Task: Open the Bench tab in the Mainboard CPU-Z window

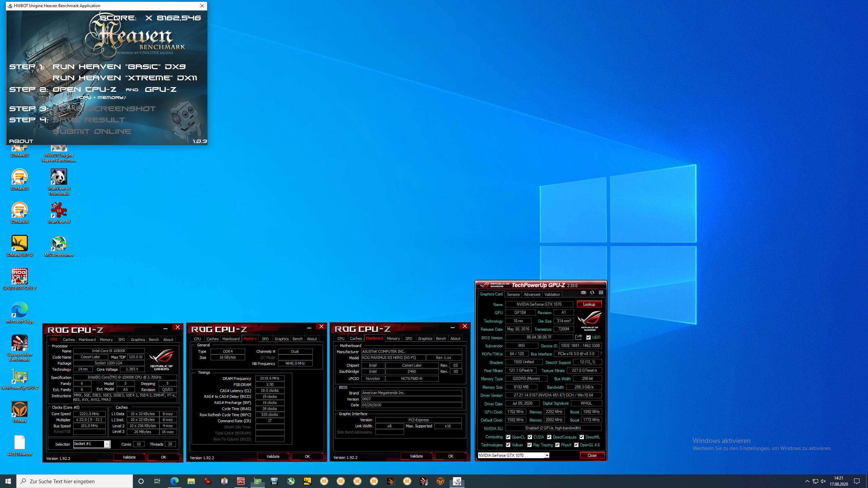Action: (441, 339)
